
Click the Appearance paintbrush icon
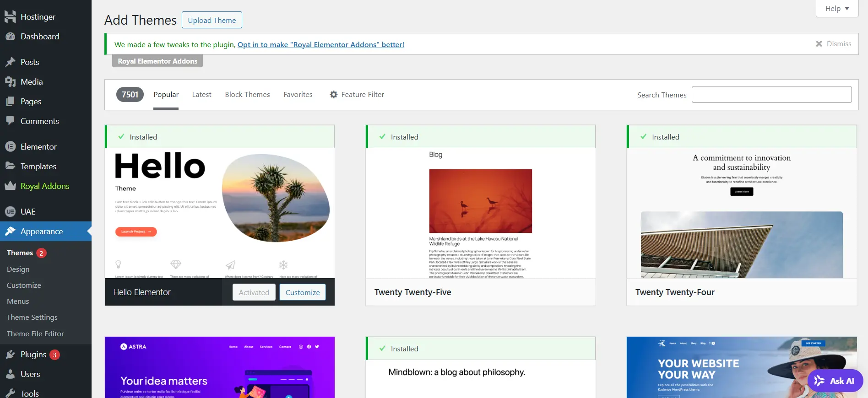[x=10, y=231]
